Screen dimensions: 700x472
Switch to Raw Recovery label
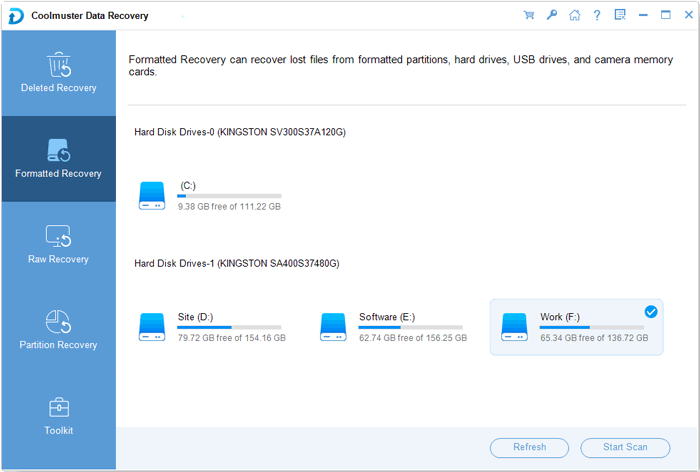58,259
